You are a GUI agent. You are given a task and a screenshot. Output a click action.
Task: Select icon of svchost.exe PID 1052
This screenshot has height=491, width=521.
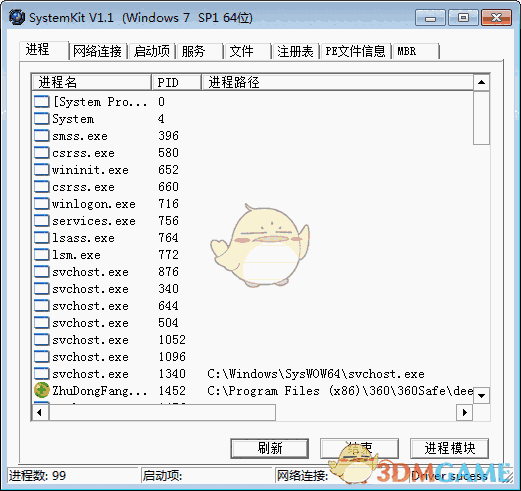tap(42, 340)
